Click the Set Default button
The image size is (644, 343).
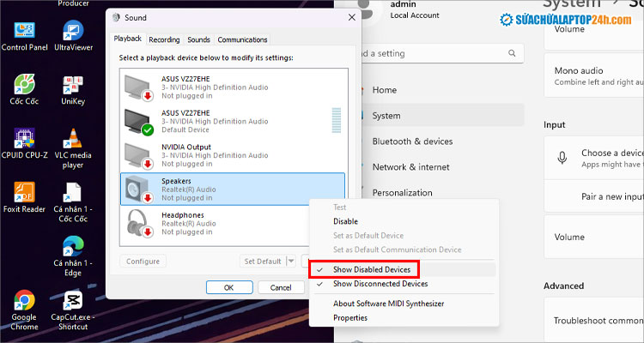click(263, 261)
